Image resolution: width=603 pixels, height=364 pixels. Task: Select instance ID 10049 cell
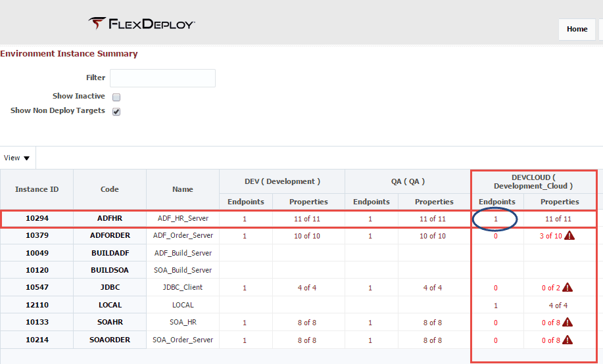[37, 254]
